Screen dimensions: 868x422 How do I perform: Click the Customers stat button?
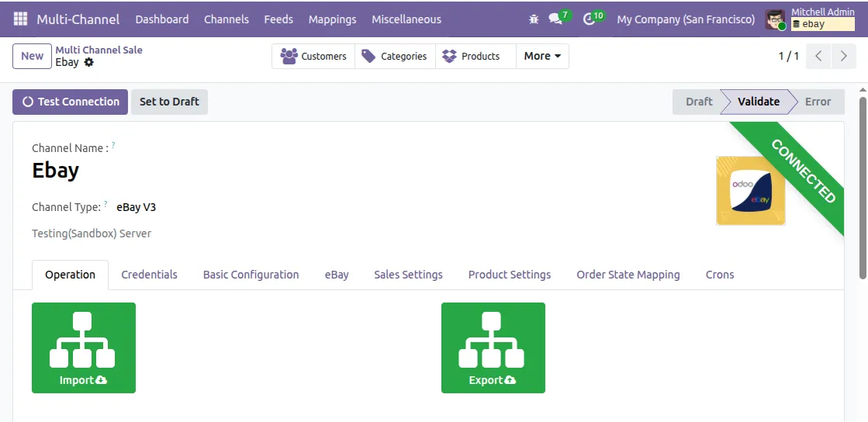point(313,56)
